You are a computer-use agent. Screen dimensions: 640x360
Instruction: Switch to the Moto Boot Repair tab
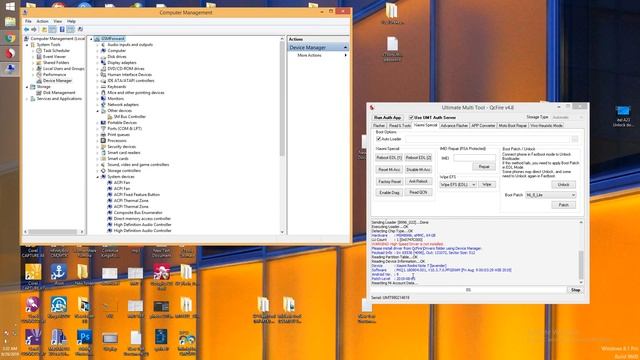pyautogui.click(x=513, y=126)
